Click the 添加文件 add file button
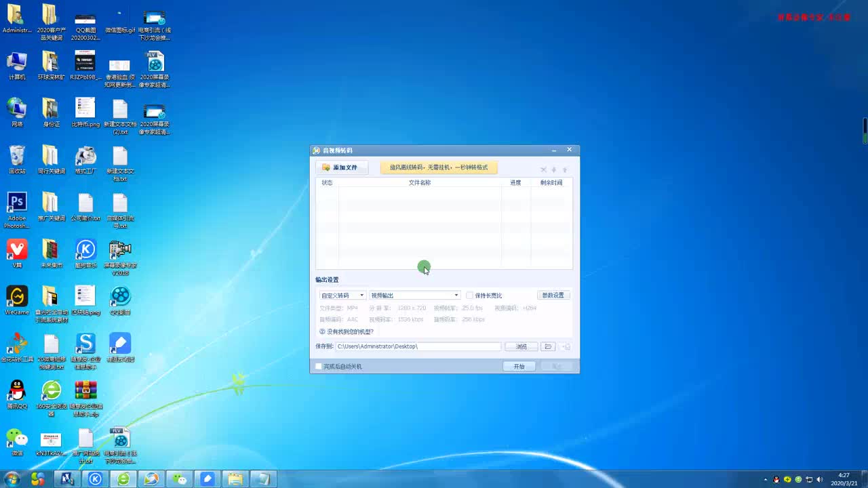 click(341, 167)
